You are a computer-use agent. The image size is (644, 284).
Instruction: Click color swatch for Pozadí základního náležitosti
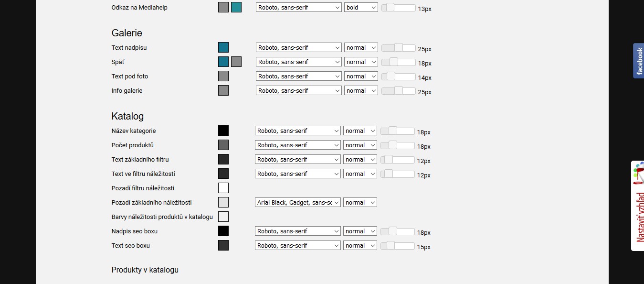[x=223, y=202]
